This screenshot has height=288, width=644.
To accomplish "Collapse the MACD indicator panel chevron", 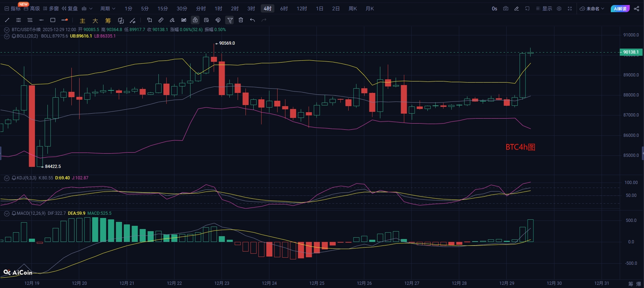I will tap(6, 213).
